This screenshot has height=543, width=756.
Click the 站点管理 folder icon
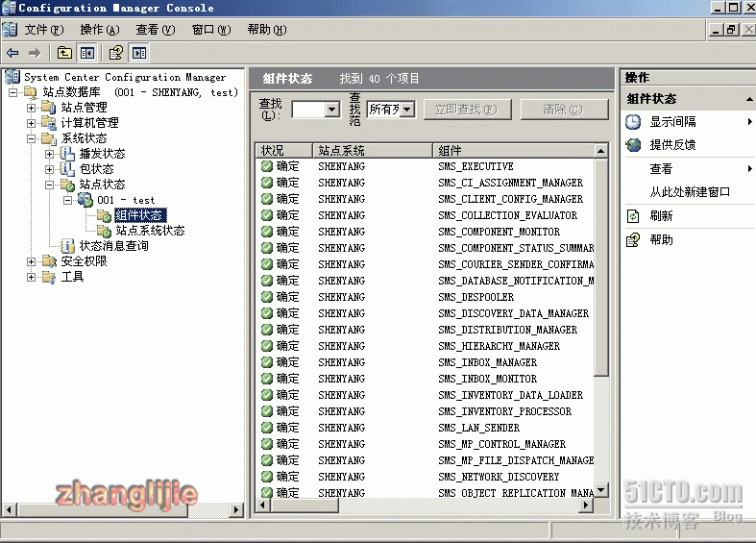click(x=48, y=107)
